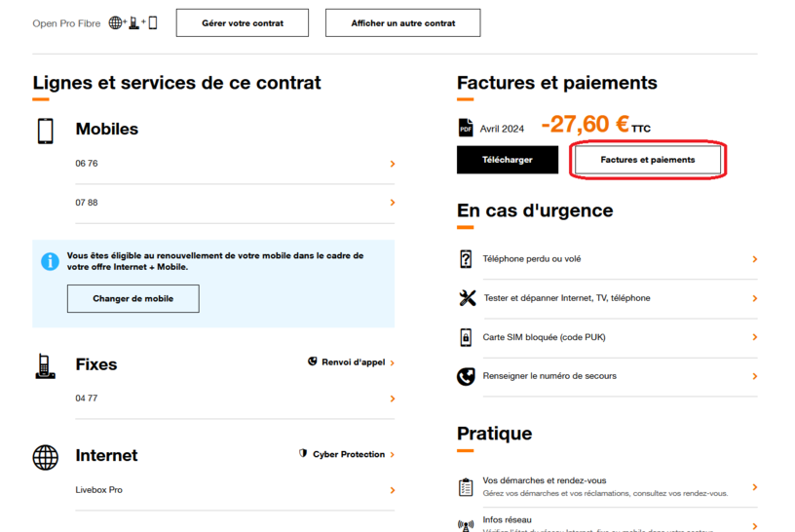Click the landline phone icon beside Fixes
The image size is (795, 532).
tap(45, 366)
